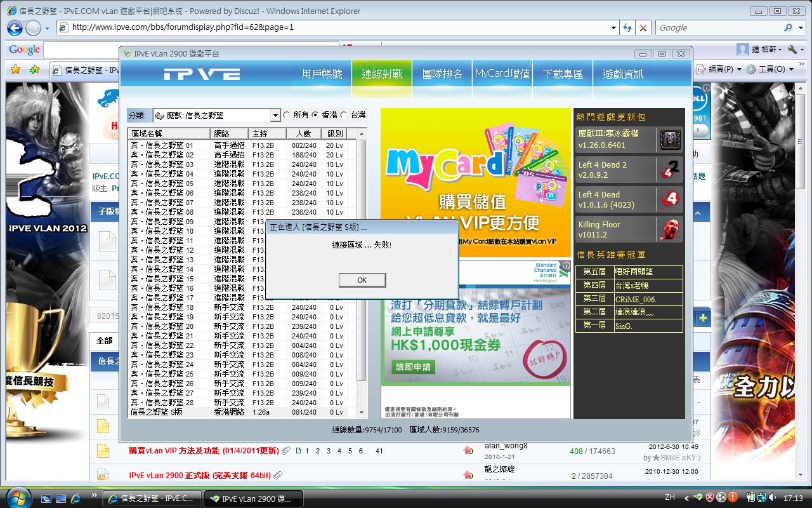812x508 pixels.
Task: Open the address bar history dropdown arrow
Action: [x=613, y=28]
